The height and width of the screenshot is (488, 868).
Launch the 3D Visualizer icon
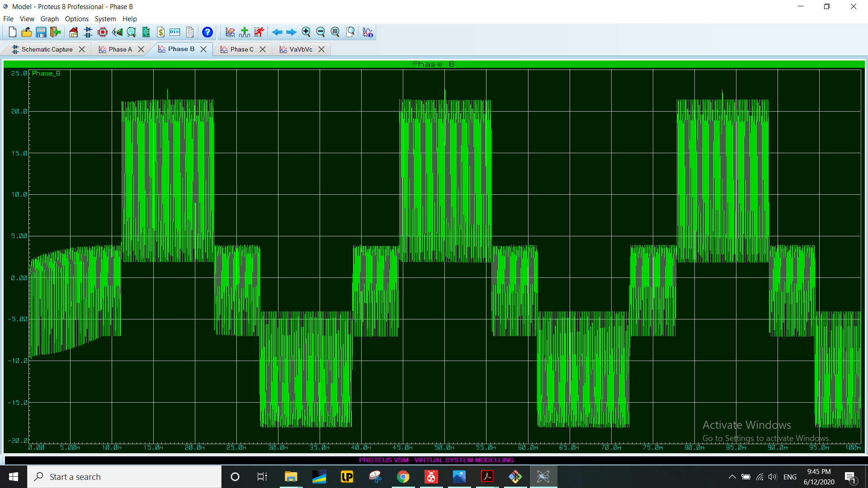point(117,32)
